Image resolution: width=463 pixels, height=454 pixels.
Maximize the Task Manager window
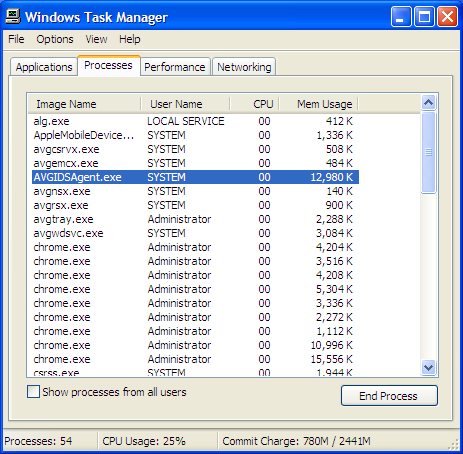point(424,17)
